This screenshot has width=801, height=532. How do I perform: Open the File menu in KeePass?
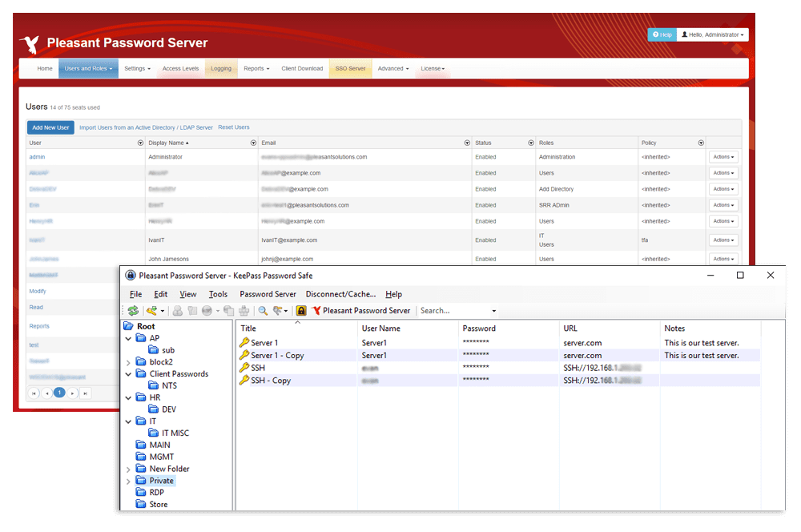pyautogui.click(x=135, y=294)
